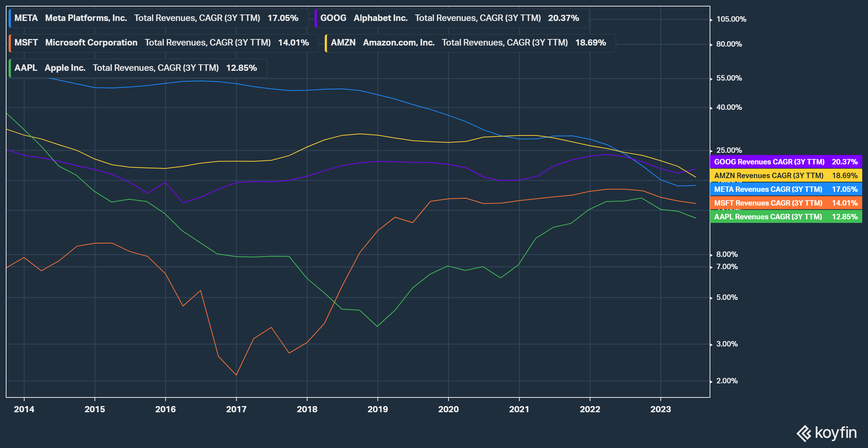868x448 pixels.
Task: Click the AAPL line's 2019 low point
Action: [377, 326]
